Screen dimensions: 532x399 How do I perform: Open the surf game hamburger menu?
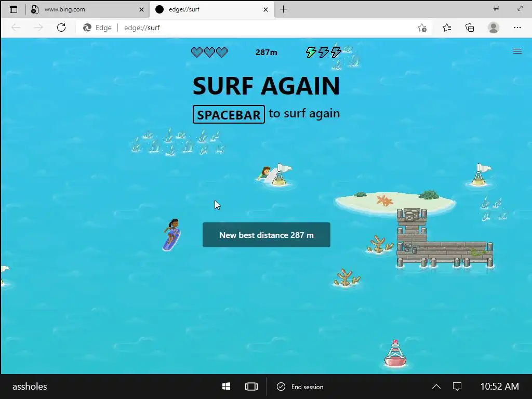[517, 51]
